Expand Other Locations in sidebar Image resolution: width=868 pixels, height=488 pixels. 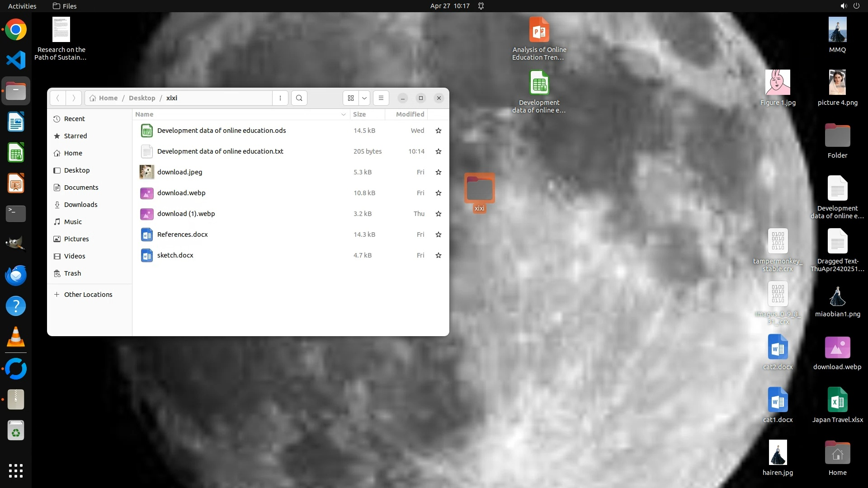click(x=88, y=295)
